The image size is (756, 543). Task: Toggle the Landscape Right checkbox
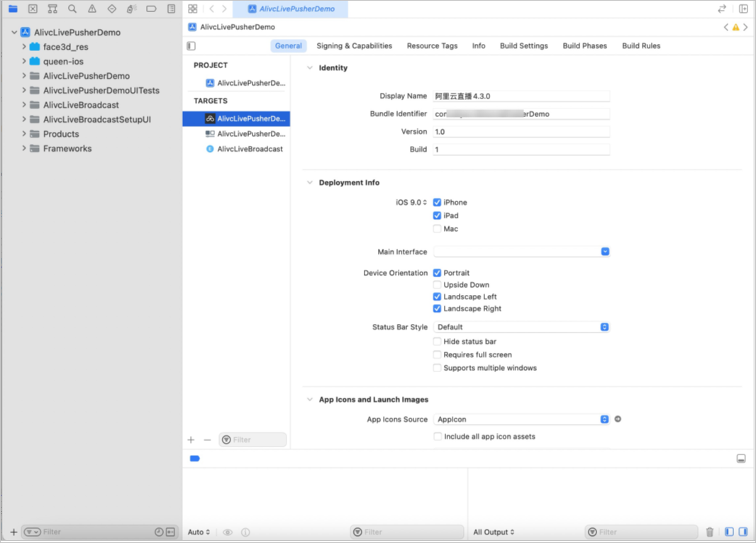point(437,308)
